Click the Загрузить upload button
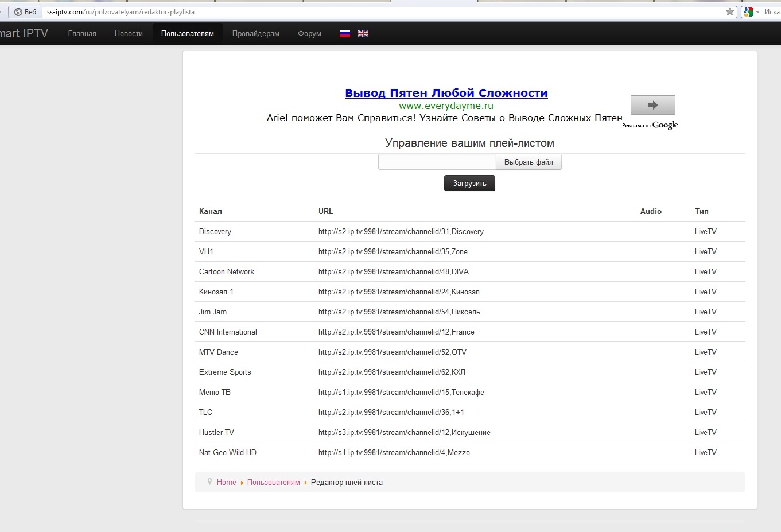 click(469, 183)
